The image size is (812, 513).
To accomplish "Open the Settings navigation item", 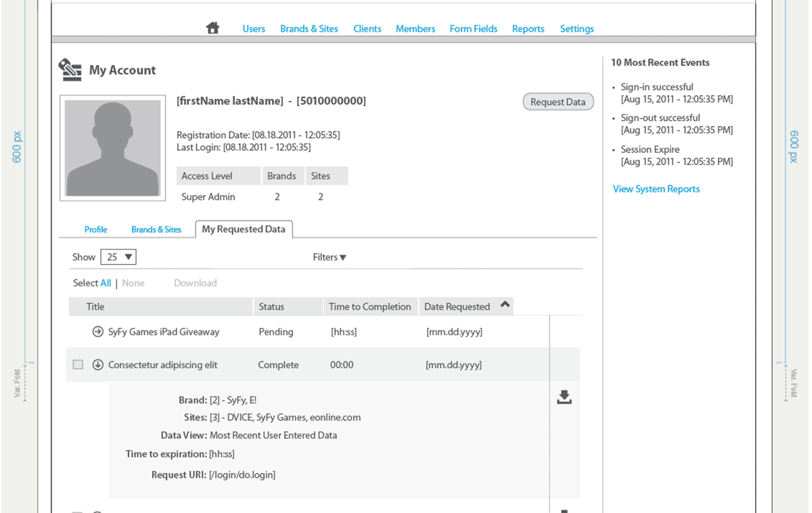I will click(x=577, y=28).
